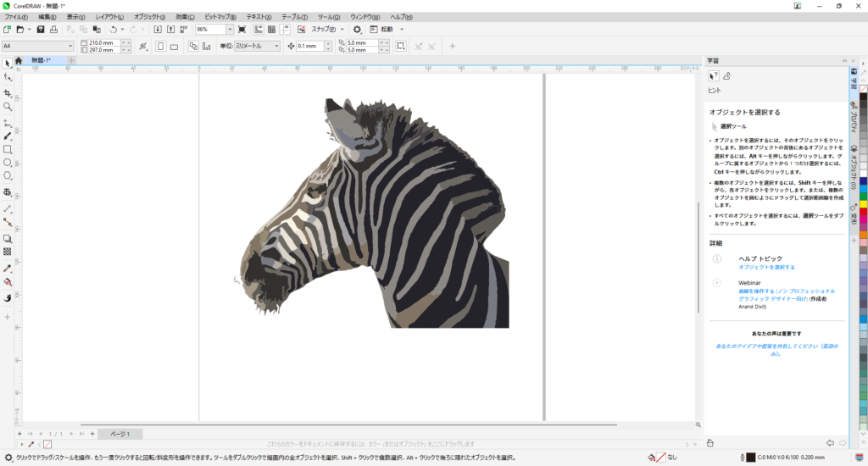Switch page to portrait orientation
The width and height of the screenshot is (868, 466).
pyautogui.click(x=160, y=46)
